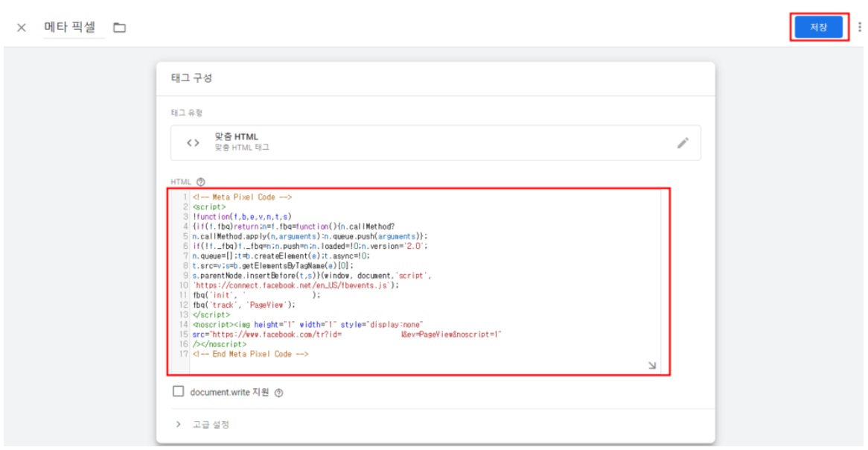Screen dimensions: 868x450
Task: Click the pencil icon to edit tag type
Action: click(683, 143)
